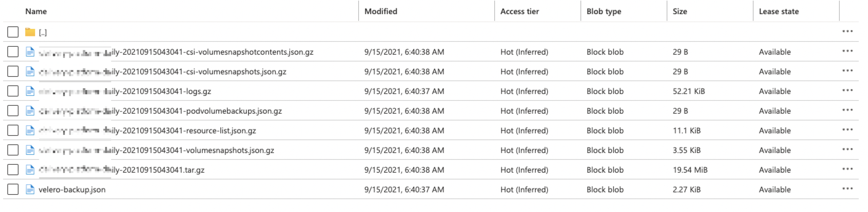The height and width of the screenshot is (212, 868).
Task: Sort blobs by the Name column header
Action: pos(36,11)
